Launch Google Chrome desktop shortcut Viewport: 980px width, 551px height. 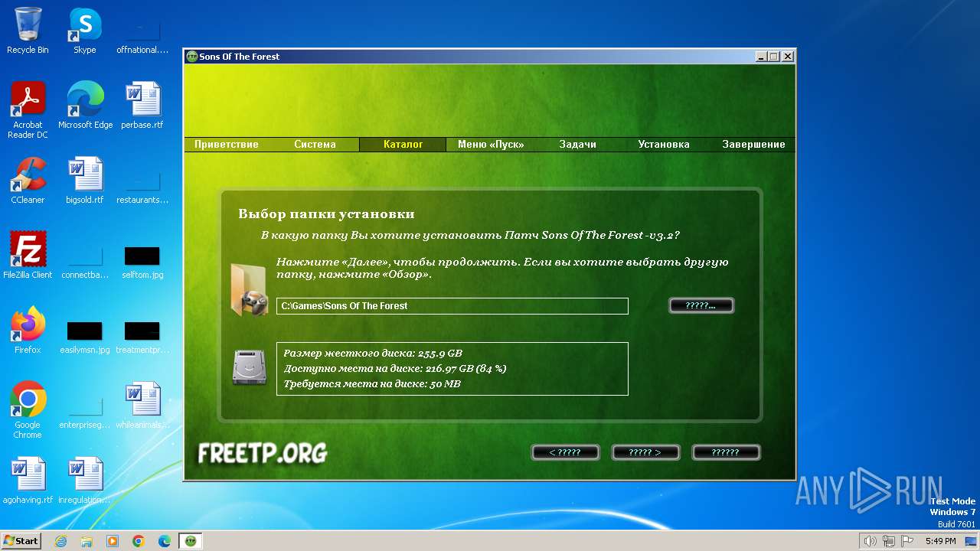pos(28,410)
